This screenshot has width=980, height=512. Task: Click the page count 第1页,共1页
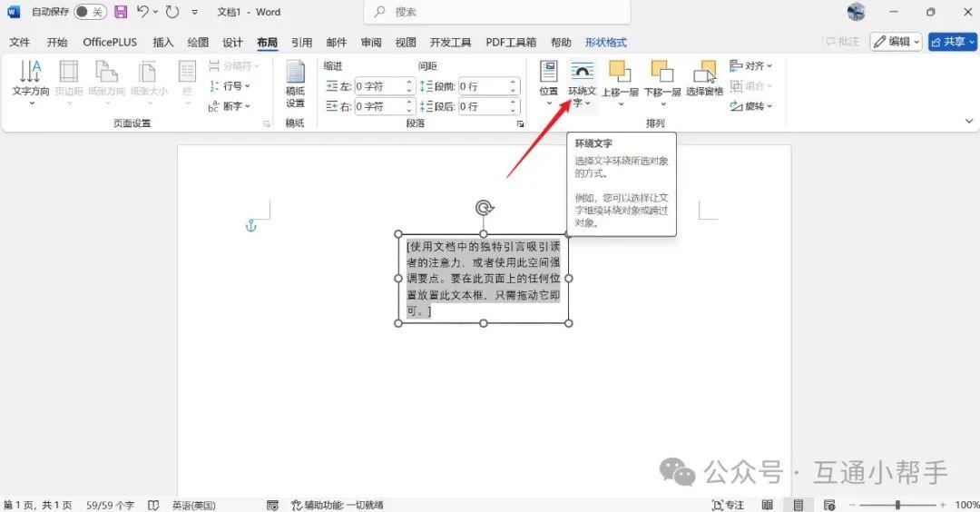38,505
